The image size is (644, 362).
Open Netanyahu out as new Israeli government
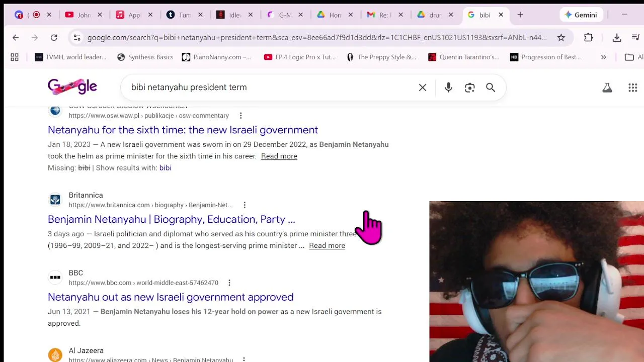[x=171, y=297]
